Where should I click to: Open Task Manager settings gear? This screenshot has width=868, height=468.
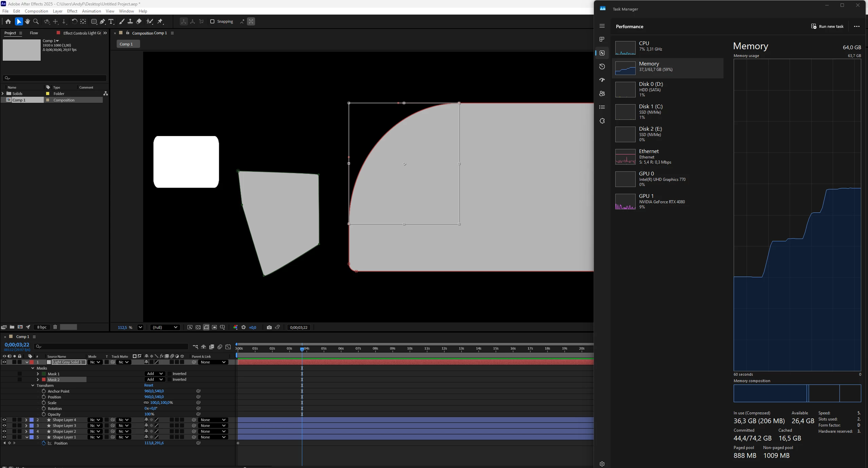coord(602,464)
